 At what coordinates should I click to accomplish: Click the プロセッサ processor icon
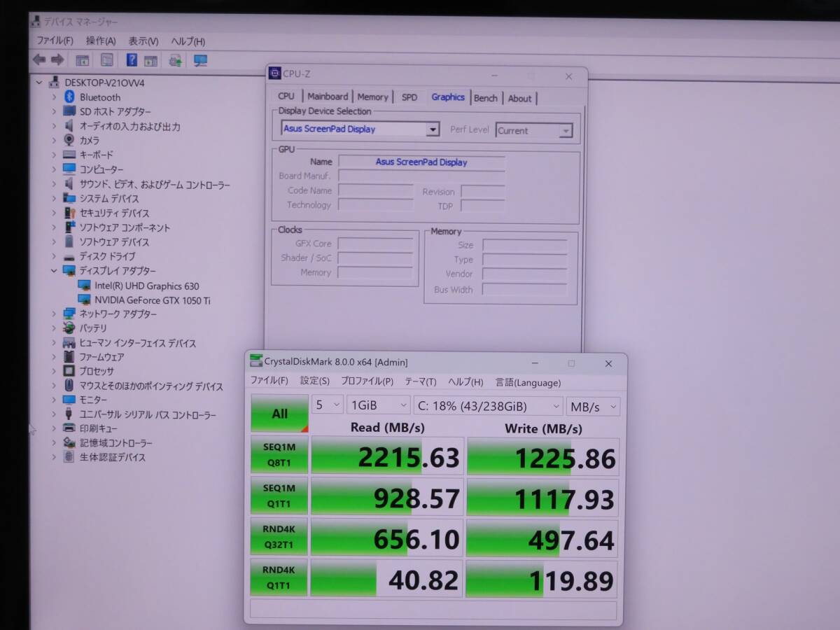tap(69, 371)
